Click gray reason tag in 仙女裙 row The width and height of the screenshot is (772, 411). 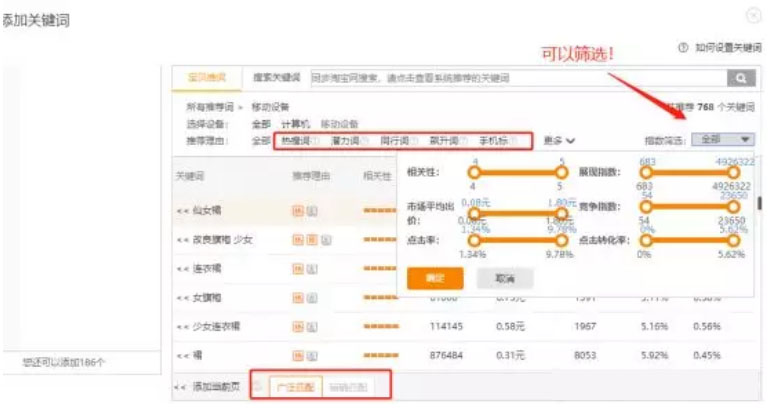pos(312,211)
